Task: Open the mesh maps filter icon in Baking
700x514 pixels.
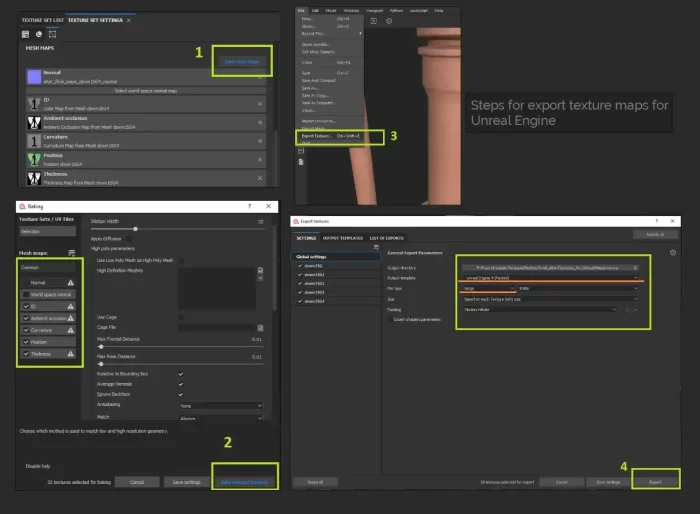Action: click(72, 254)
